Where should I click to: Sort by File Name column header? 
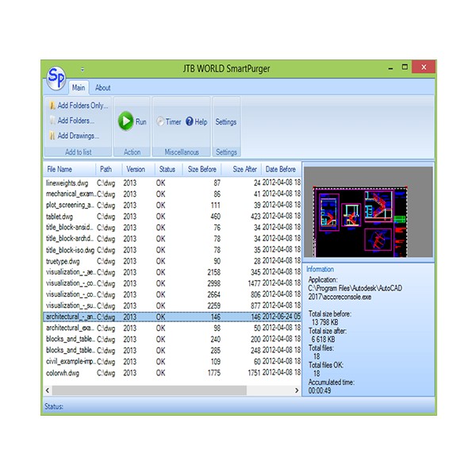click(70, 169)
